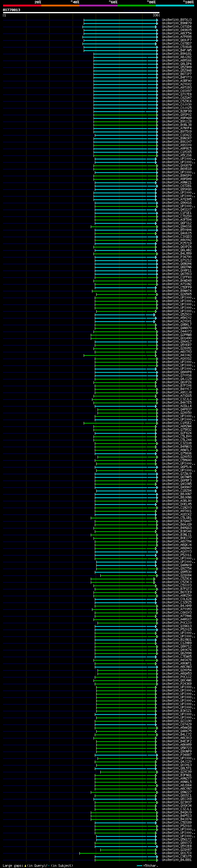The height and width of the screenshot is (868, 197).
Task: Select hit label UniRef100_A8J282
Action: 176,57
